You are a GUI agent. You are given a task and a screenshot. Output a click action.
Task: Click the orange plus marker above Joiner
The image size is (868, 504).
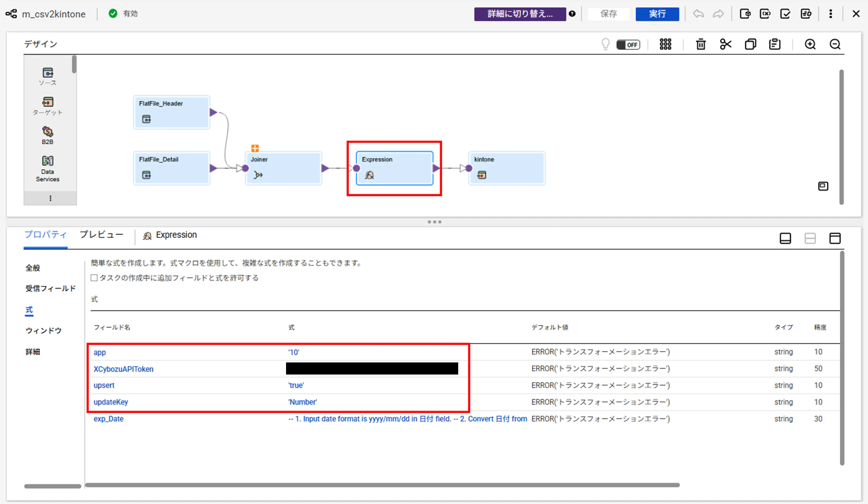tap(255, 148)
